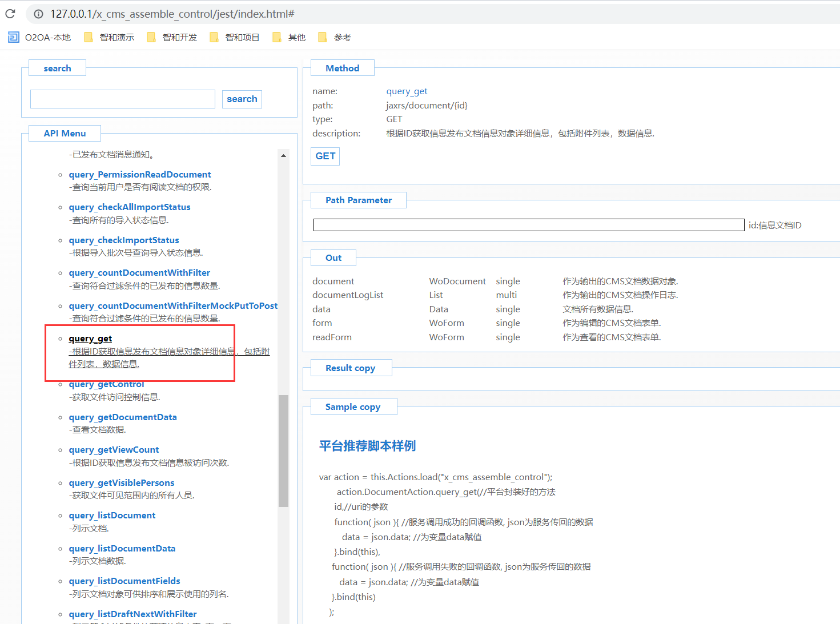Click the address bar URL

coord(172,14)
